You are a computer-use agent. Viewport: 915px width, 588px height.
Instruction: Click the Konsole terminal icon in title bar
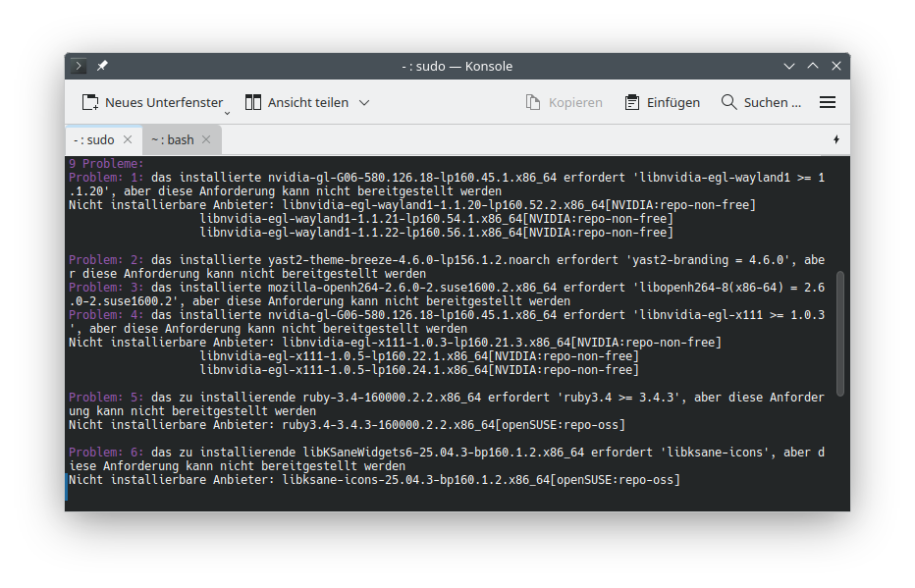[80, 66]
